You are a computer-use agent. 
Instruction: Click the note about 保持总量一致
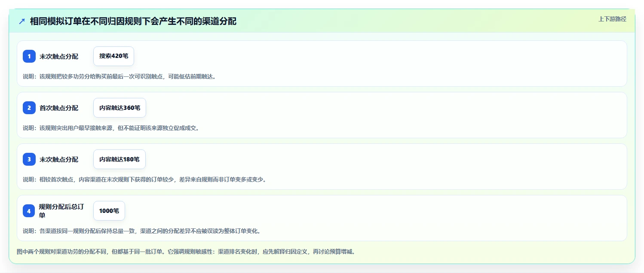coord(142,231)
